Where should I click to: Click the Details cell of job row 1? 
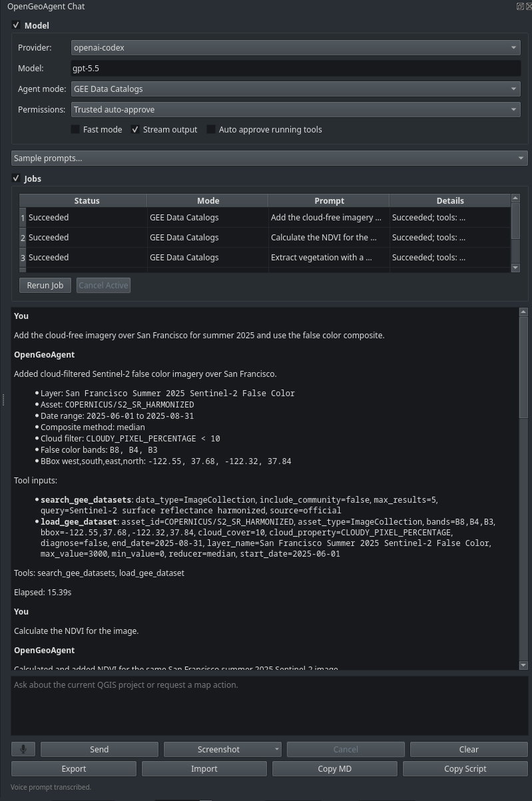pyautogui.click(x=450, y=218)
